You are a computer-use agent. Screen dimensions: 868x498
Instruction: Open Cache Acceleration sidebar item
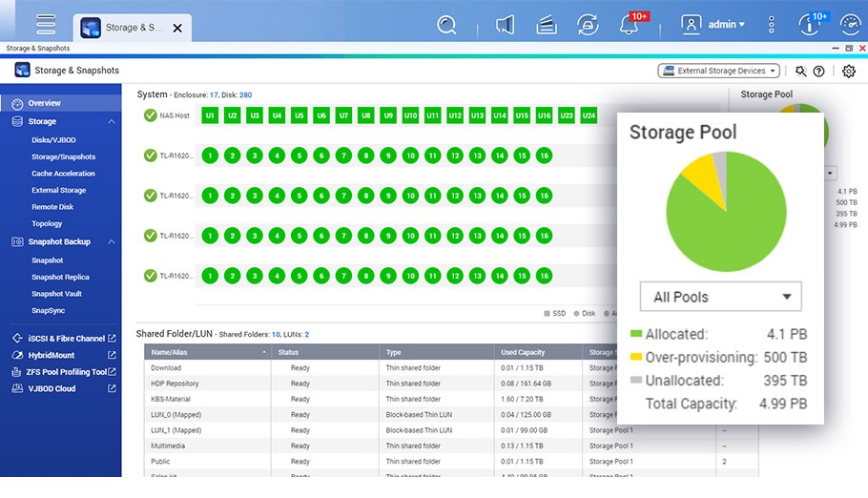point(63,174)
